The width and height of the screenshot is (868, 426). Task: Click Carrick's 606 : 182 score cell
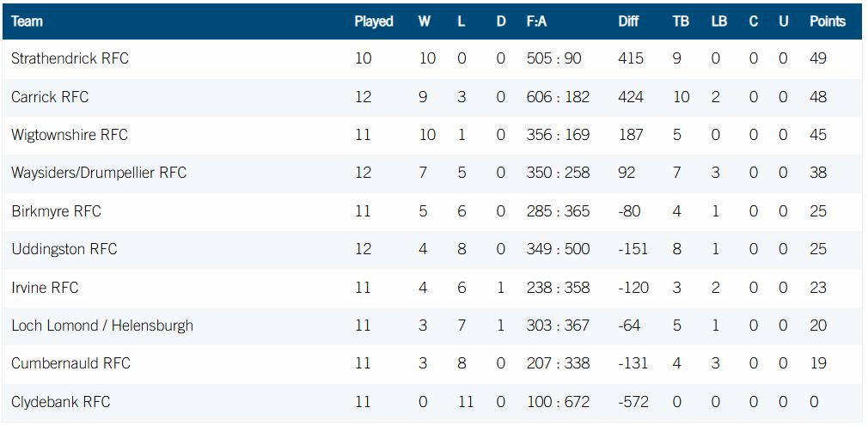[558, 97]
